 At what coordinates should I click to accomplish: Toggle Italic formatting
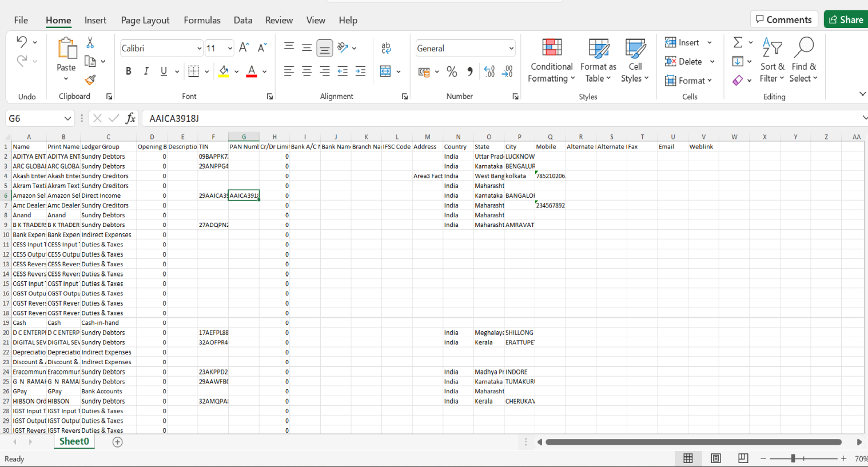(x=146, y=71)
